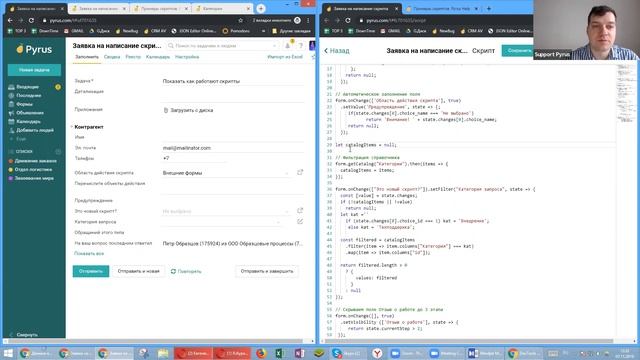Screen dimensions: 640x360
Task: Click the code editor minimap
Action: point(625,94)
